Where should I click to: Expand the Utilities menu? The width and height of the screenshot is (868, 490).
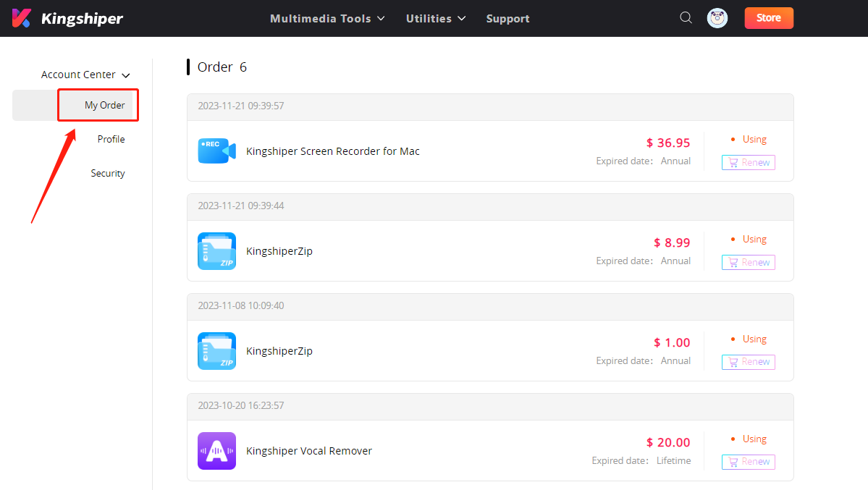[x=436, y=18]
